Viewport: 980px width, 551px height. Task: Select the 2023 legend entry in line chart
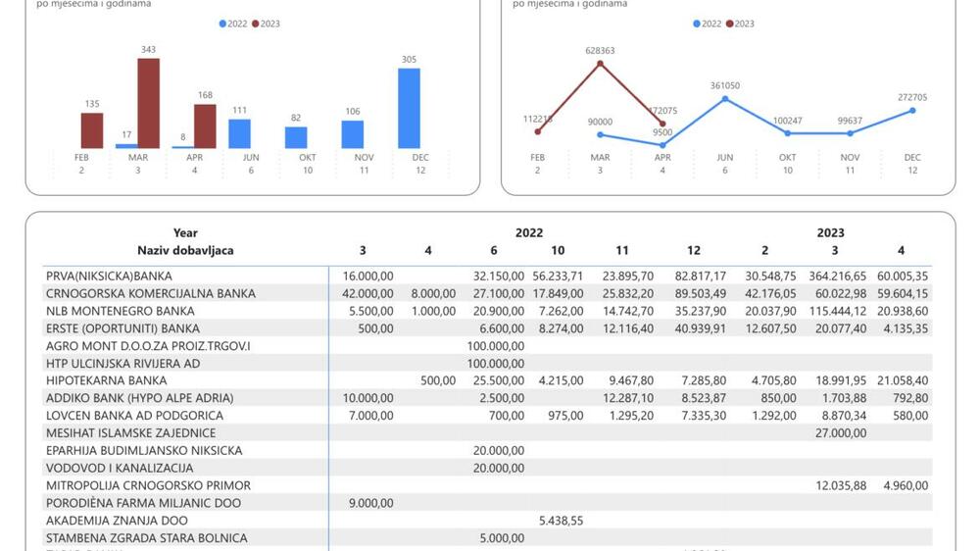[x=740, y=24]
